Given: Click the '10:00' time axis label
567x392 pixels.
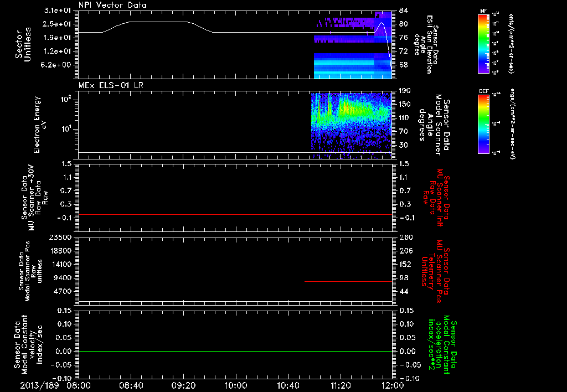Looking at the screenshot, I should pyautogui.click(x=236, y=385).
